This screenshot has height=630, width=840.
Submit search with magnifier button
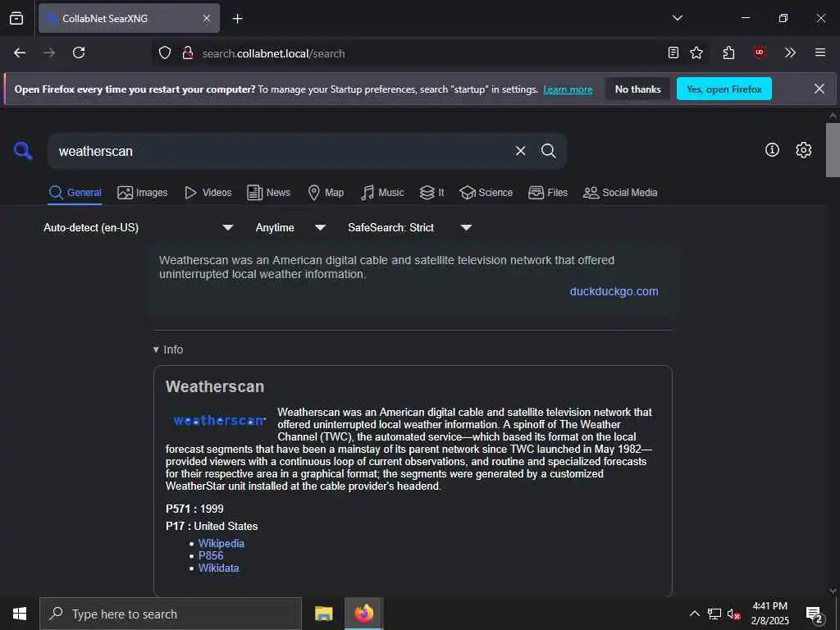[x=548, y=151]
